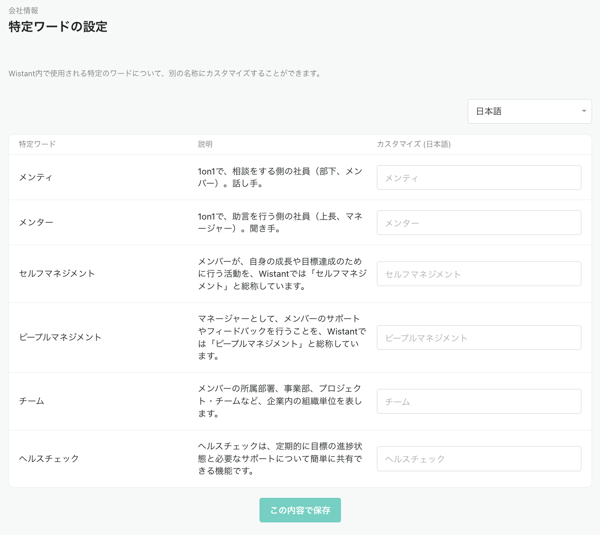Select the メンティ row label
Image resolution: width=600 pixels, height=535 pixels.
click(36, 178)
